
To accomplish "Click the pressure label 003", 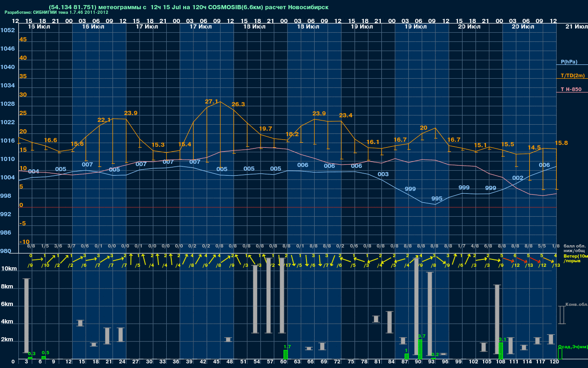I will [383, 174].
